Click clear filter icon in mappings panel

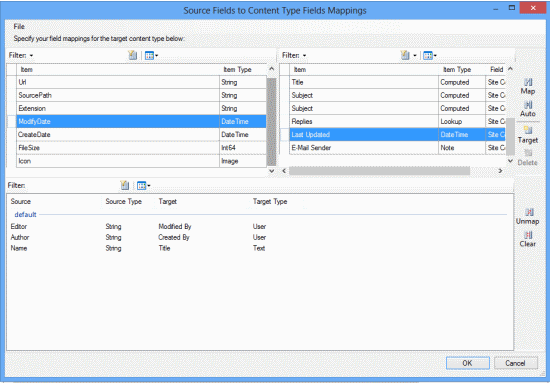click(x=124, y=186)
